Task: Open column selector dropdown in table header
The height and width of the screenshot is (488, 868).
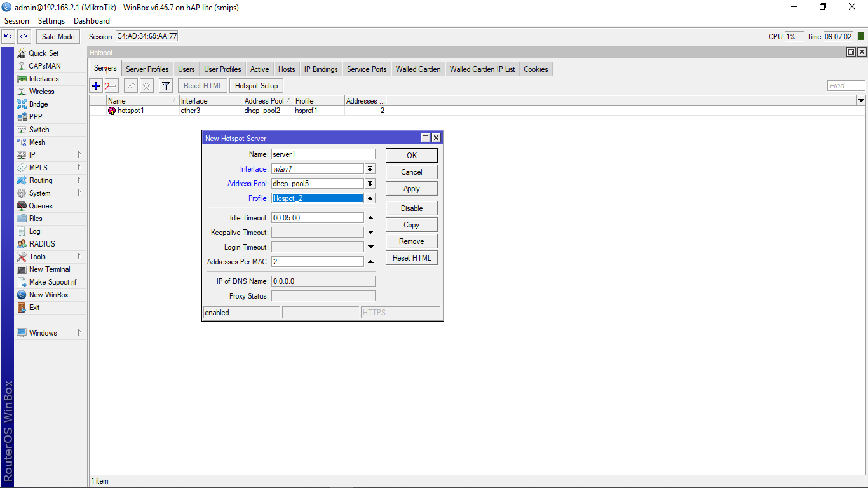Action: coord(861,101)
